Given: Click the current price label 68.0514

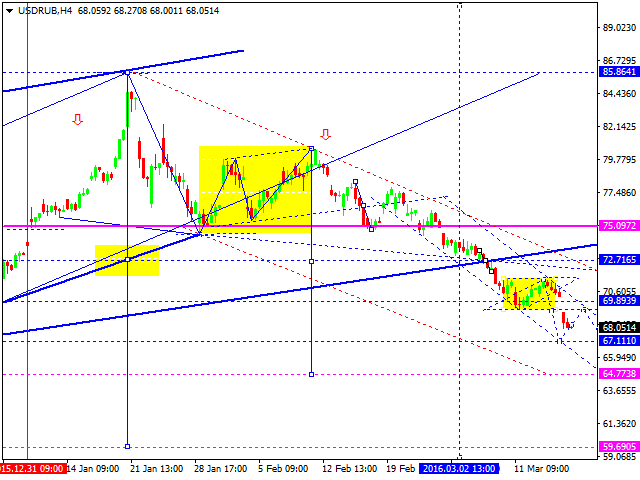Looking at the screenshot, I should pos(619,327).
